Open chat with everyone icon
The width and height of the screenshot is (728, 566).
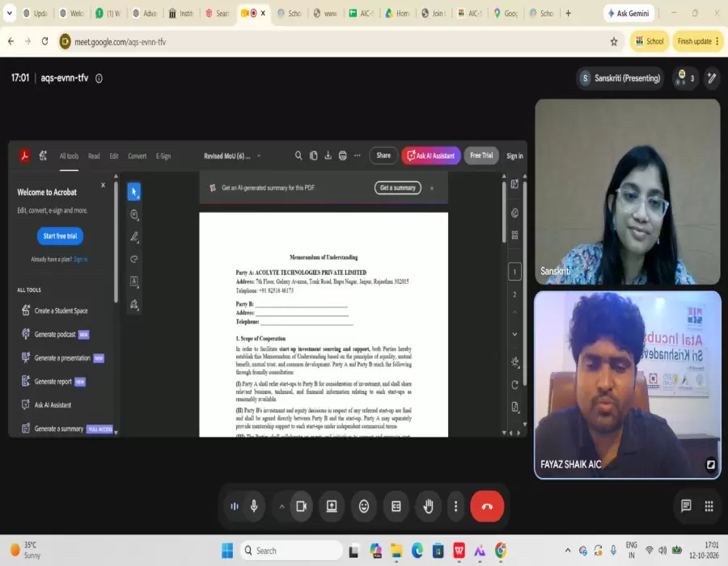tap(686, 505)
